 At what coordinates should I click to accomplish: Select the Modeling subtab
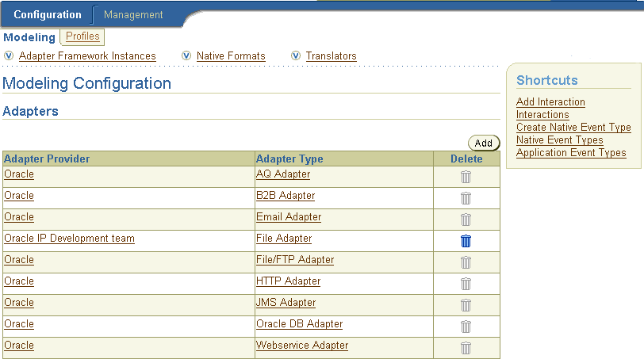click(x=29, y=37)
